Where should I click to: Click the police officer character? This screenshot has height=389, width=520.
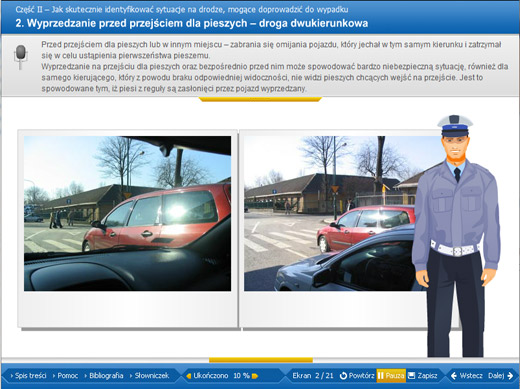(x=456, y=236)
